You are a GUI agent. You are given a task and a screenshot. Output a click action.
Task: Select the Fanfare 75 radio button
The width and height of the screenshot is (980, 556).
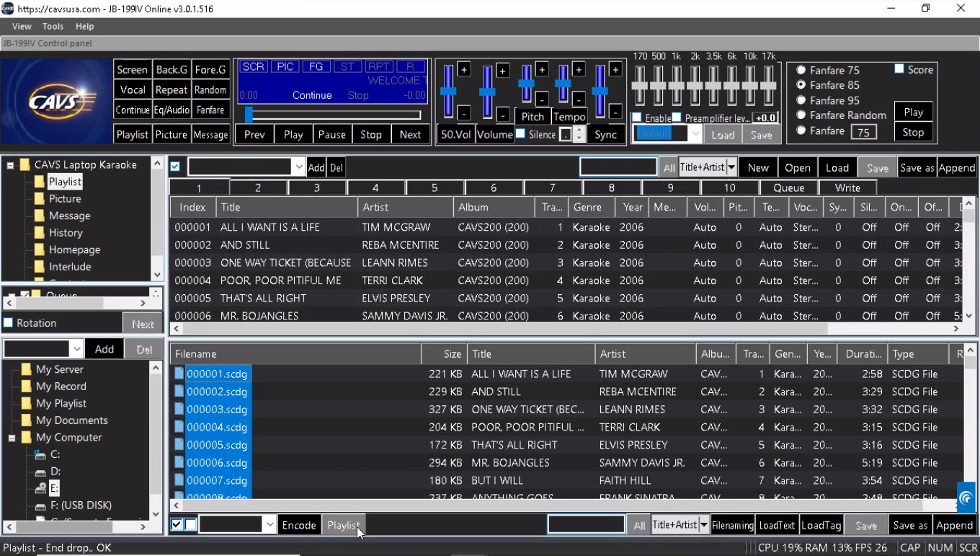pos(801,70)
